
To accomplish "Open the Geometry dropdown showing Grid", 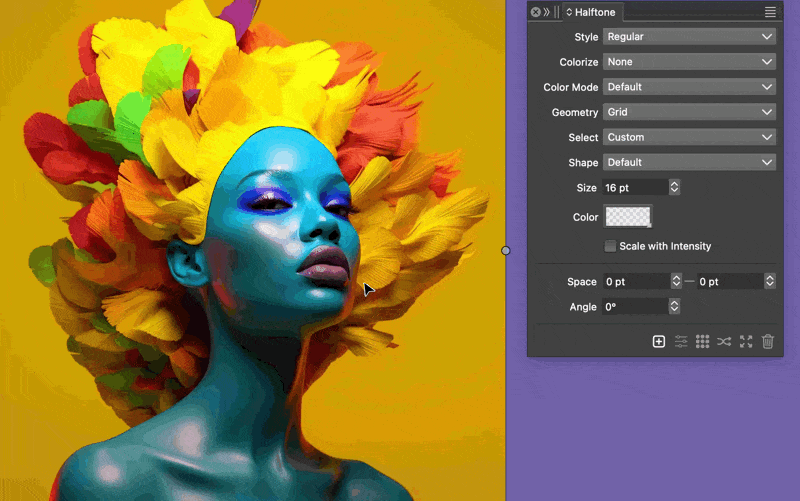I will tap(689, 112).
